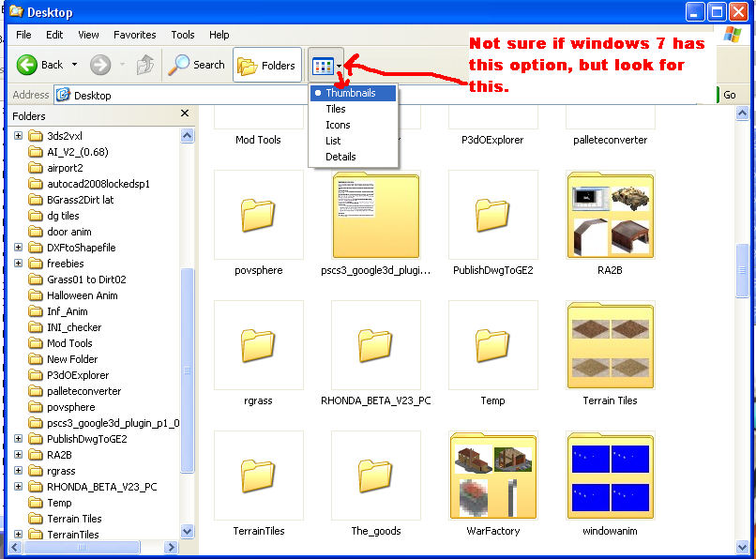Select Halloween Anim folder icon in tree
Image resolution: width=756 pixels, height=559 pixels.
36,295
